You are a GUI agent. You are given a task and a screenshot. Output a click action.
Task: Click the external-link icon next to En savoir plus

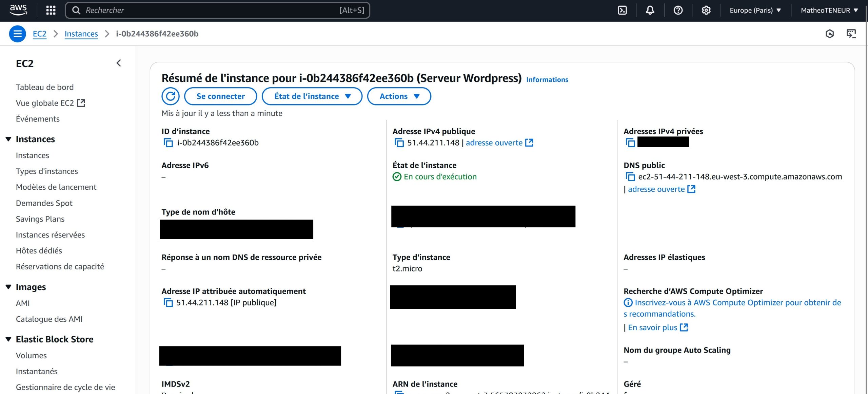(684, 327)
